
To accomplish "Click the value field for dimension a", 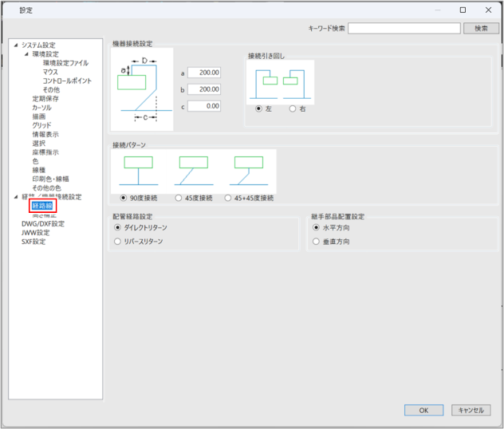I will tap(204, 73).
